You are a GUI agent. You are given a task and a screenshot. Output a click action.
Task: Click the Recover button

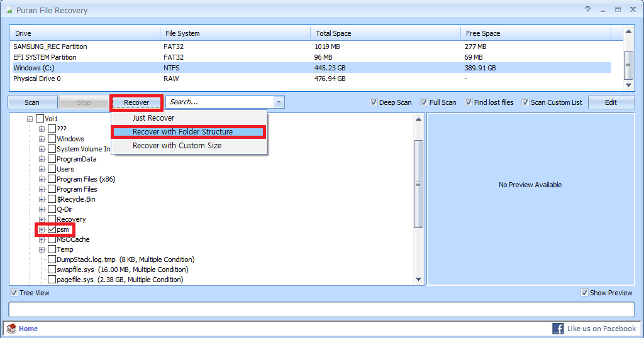pos(136,102)
